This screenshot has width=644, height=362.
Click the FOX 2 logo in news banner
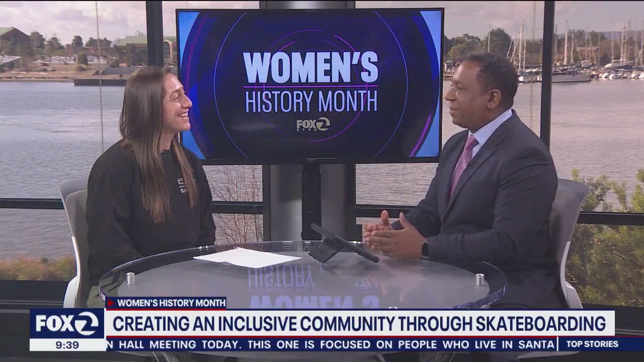(67, 324)
